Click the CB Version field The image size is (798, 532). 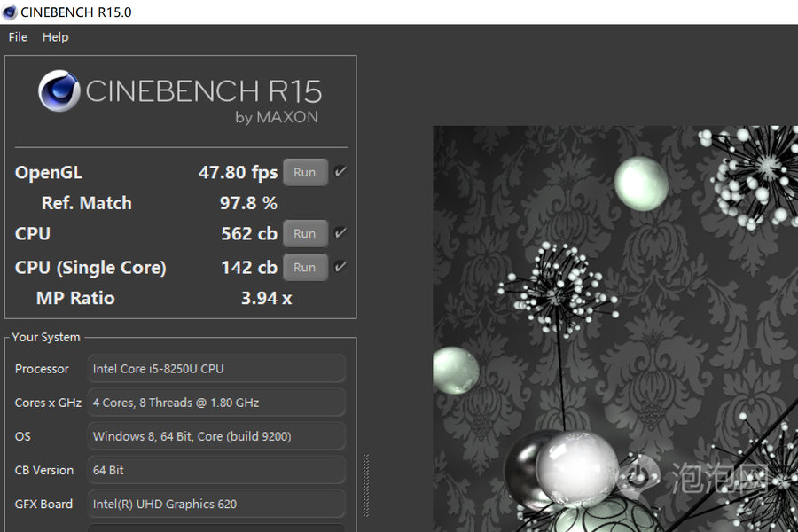(x=217, y=470)
